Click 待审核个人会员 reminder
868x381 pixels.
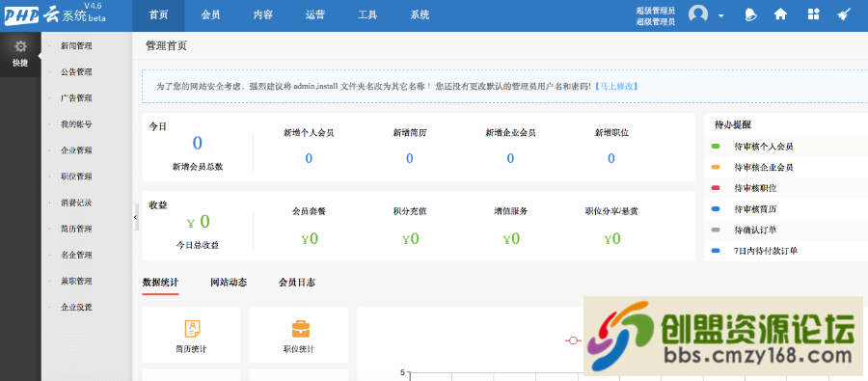point(764,147)
